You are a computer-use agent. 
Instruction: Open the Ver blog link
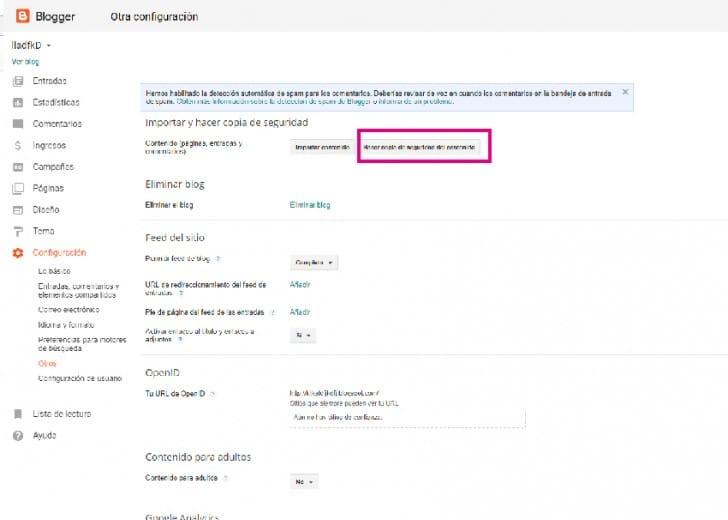(x=26, y=61)
